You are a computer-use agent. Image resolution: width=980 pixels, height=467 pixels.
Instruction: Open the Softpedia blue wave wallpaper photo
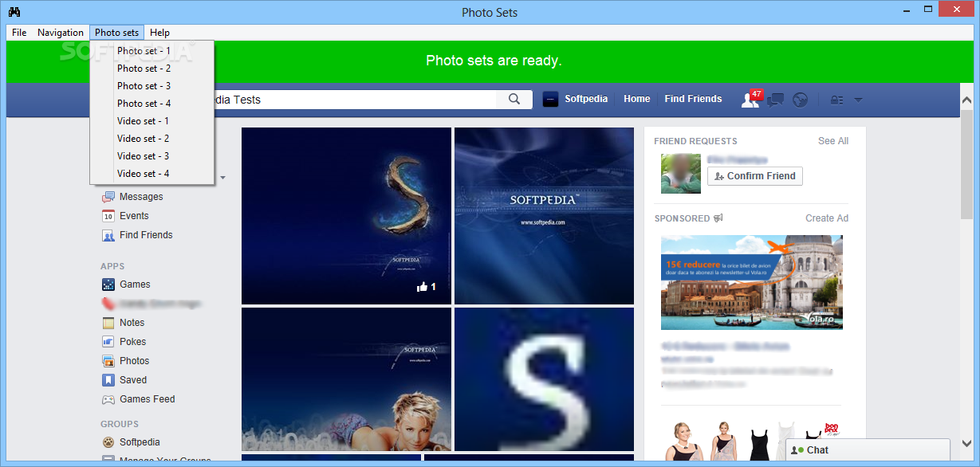tap(544, 216)
